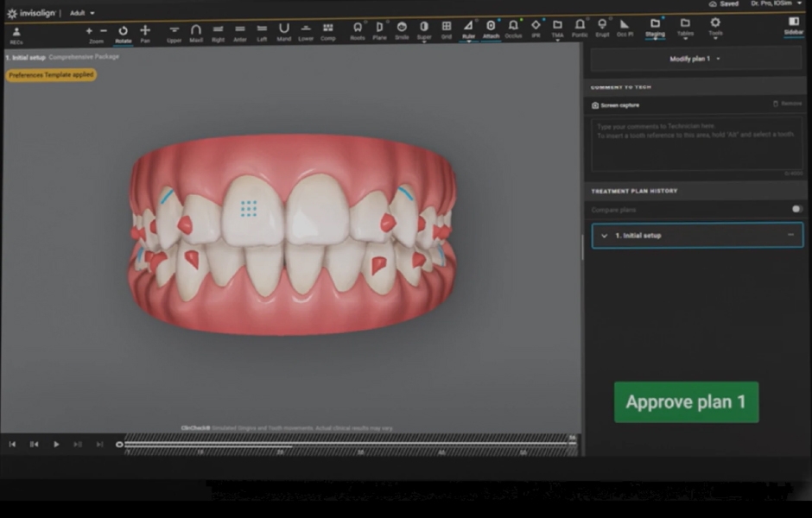Screen dimensions: 812x518
Task: Click the Approve plan 1 button
Action: (686, 402)
